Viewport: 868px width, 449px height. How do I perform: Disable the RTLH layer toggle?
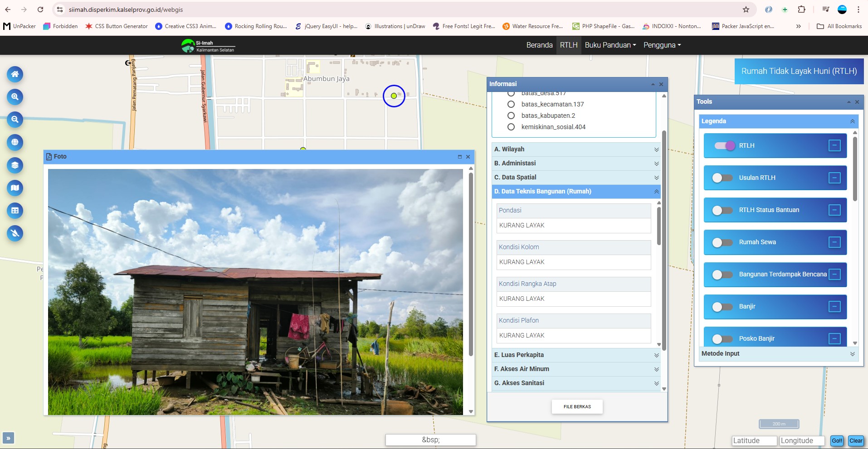[x=724, y=145]
